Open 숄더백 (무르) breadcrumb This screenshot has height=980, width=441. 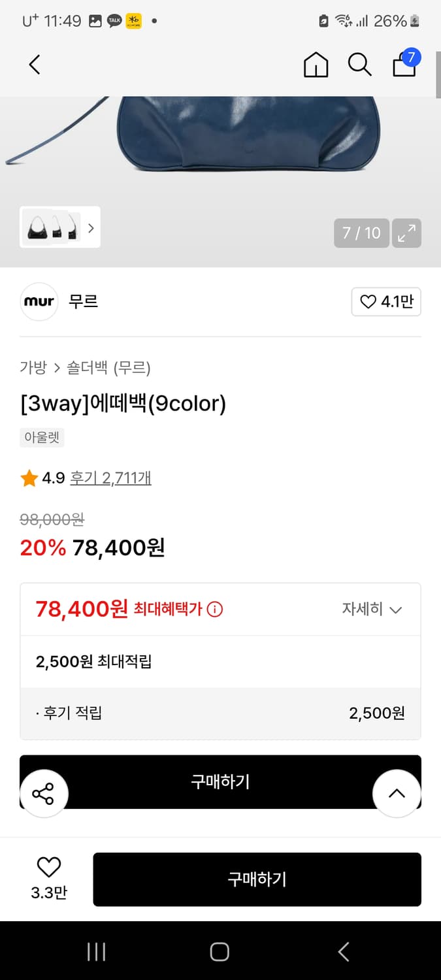click(x=108, y=368)
